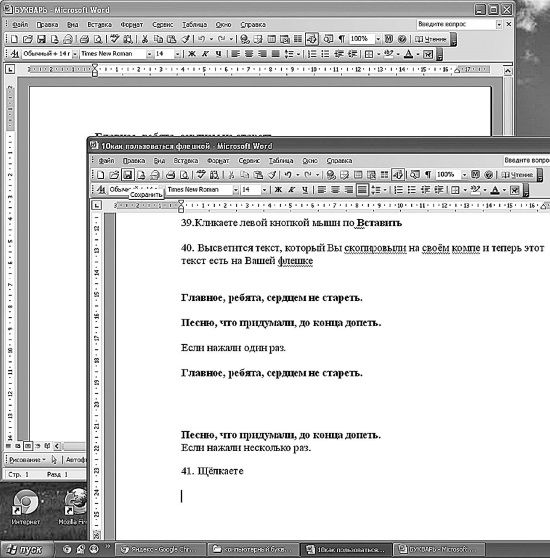Click the Open folder icon in БУКВАРЬ window

point(28,39)
